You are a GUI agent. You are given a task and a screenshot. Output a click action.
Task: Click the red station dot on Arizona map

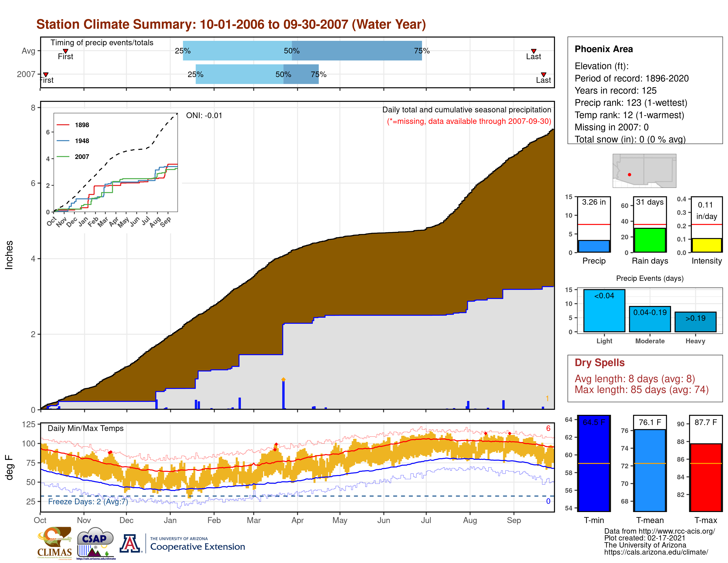tap(629, 174)
